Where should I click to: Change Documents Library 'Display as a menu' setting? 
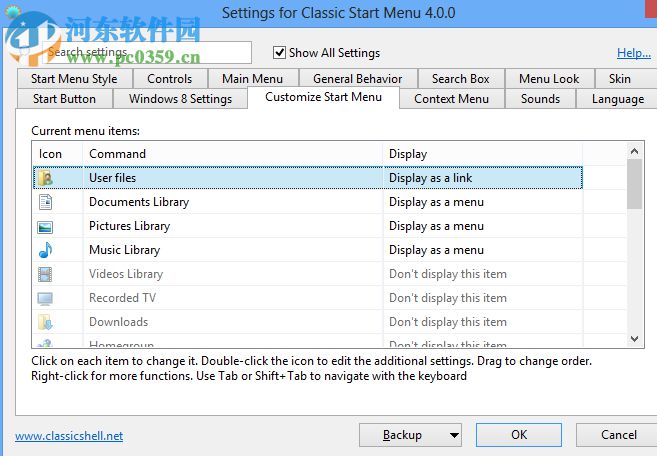[x=436, y=202]
